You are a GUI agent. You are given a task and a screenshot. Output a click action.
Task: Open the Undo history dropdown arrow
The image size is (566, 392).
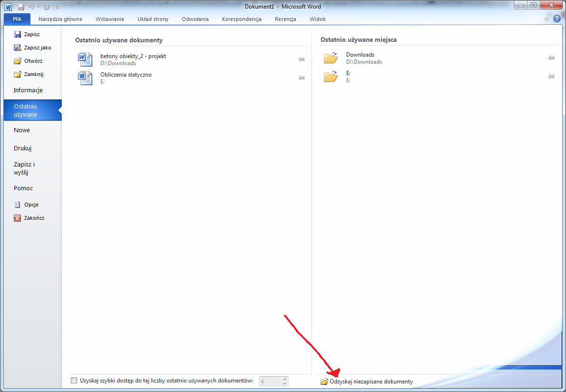[38, 7]
